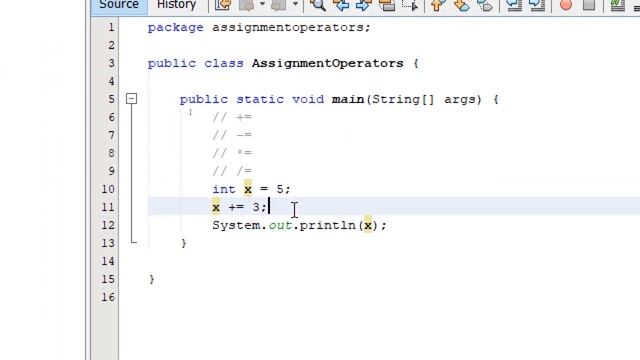
Task: Click the closing brace on line 15
Action: [152, 279]
